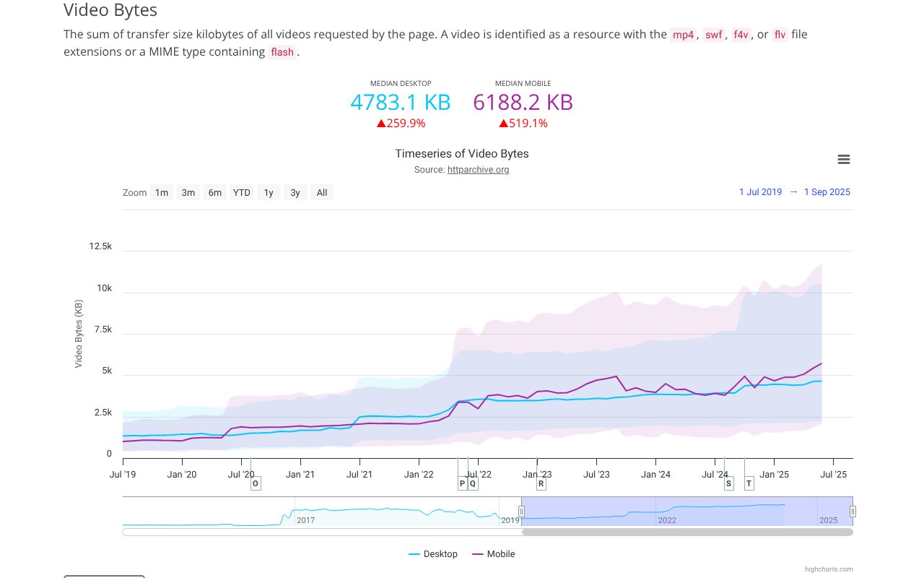The image size is (924, 578).
Task: Zoom the chart to 1y
Action: click(269, 193)
